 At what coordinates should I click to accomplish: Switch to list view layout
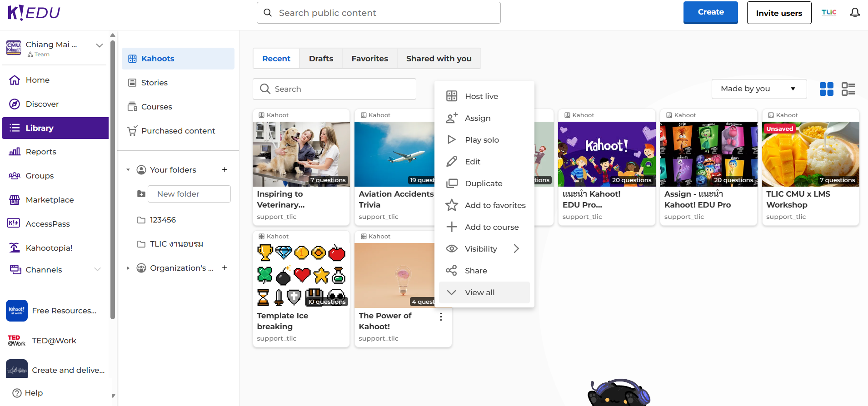[848, 89]
